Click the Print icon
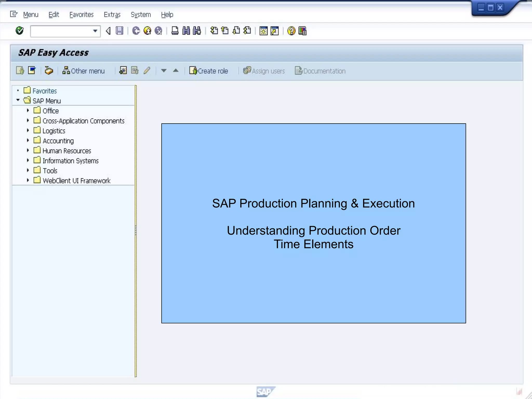532x399 pixels. coord(175,31)
